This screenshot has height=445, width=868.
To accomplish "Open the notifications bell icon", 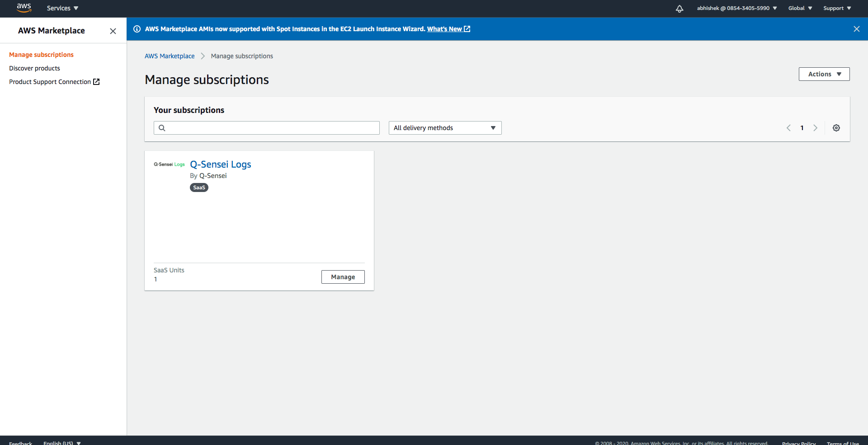I will pyautogui.click(x=679, y=9).
